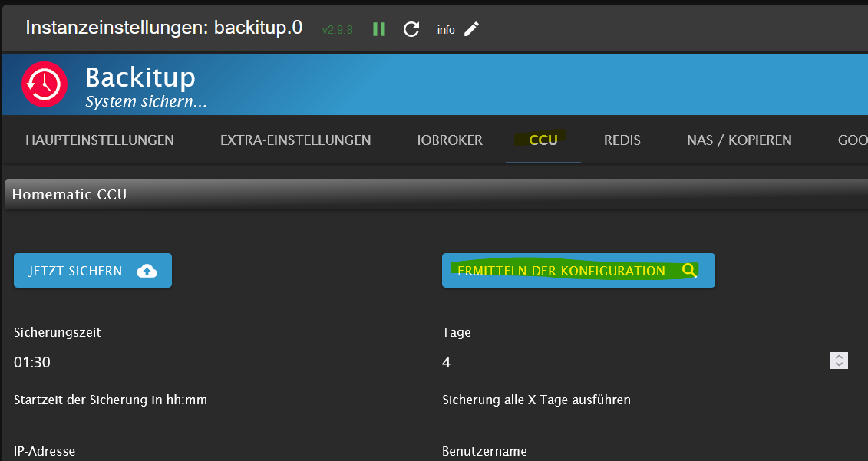
Task: Use the Tage spinner arrows
Action: tap(839, 361)
